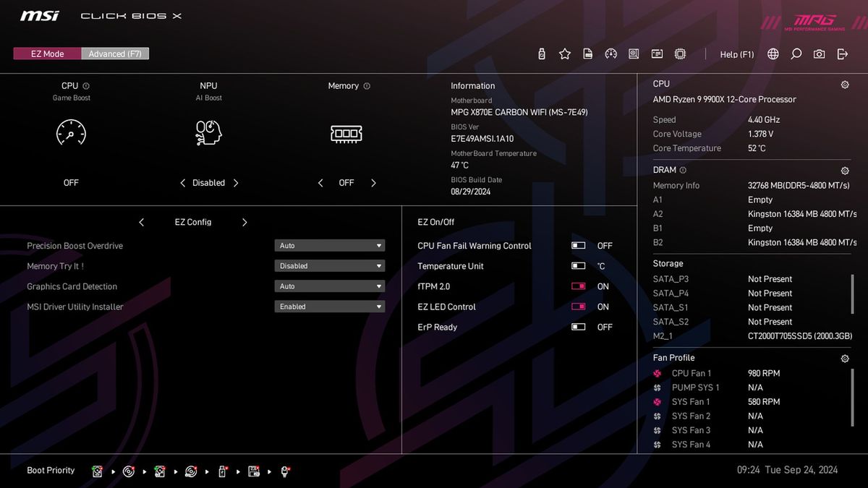The height and width of the screenshot is (488, 868).
Task: Click SYS Fan 4 row label
Action: (x=691, y=445)
